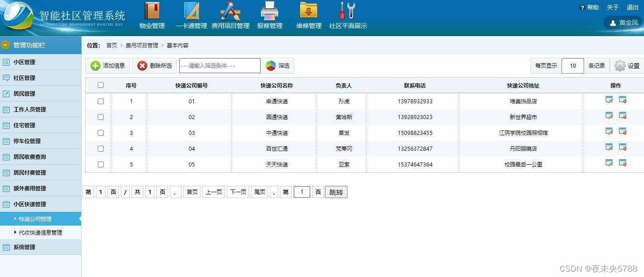Viewport: 644px width, 277px height.
Task: Open 社区平面展示 tools icon
Action: point(348,11)
